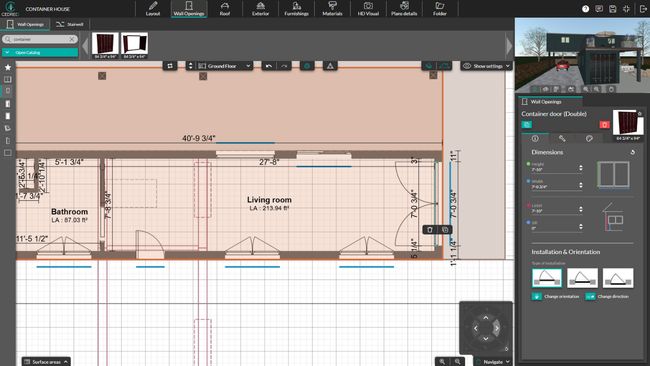This screenshot has height=366, width=650.
Task: Click into the catalog search box
Action: click(39, 39)
